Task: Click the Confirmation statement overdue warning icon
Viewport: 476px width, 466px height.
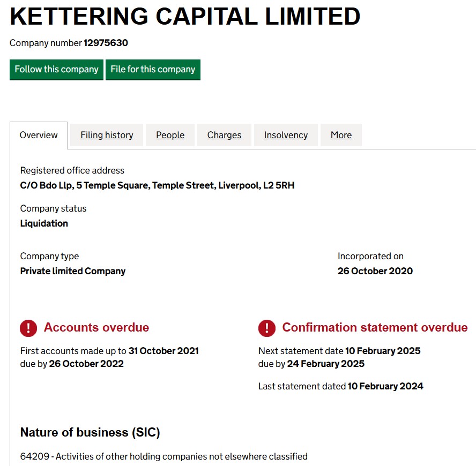Action: [266, 328]
